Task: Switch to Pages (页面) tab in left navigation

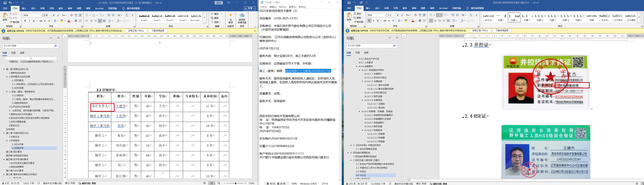Action: (x=13, y=53)
